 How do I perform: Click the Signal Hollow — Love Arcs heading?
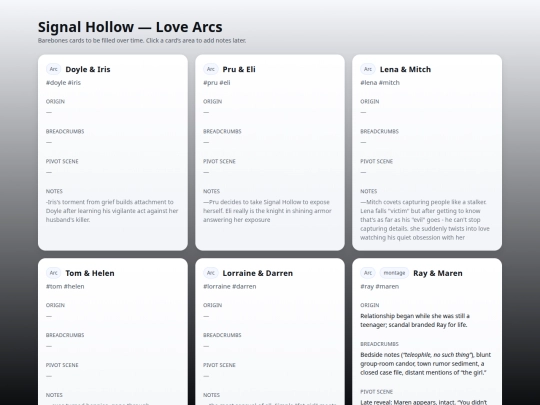click(130, 27)
